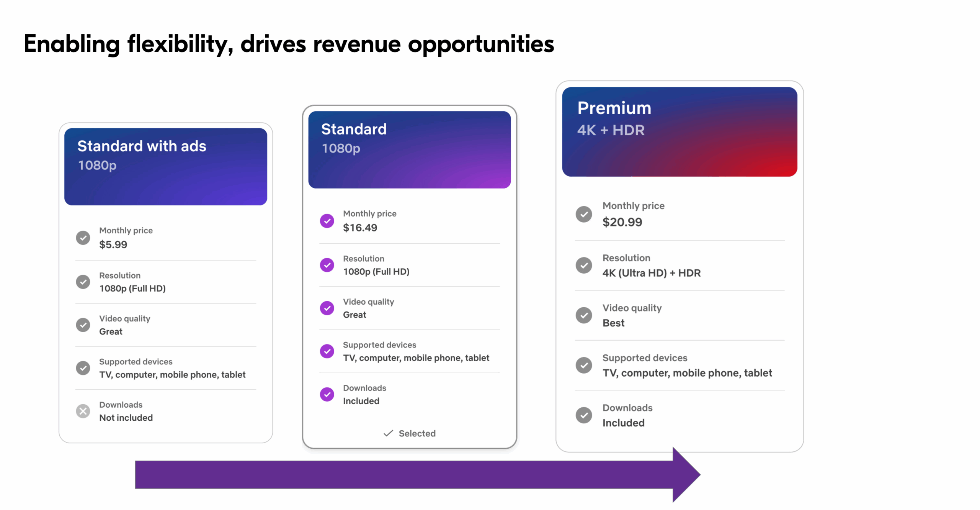Click purple check icon beside $16.49 price
The width and height of the screenshot is (980, 510).
click(x=327, y=221)
